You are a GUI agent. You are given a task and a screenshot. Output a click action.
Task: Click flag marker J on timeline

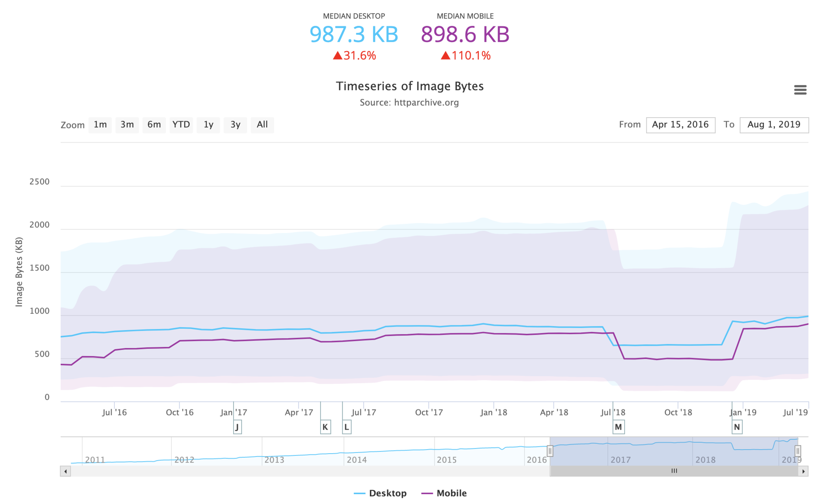click(x=237, y=427)
